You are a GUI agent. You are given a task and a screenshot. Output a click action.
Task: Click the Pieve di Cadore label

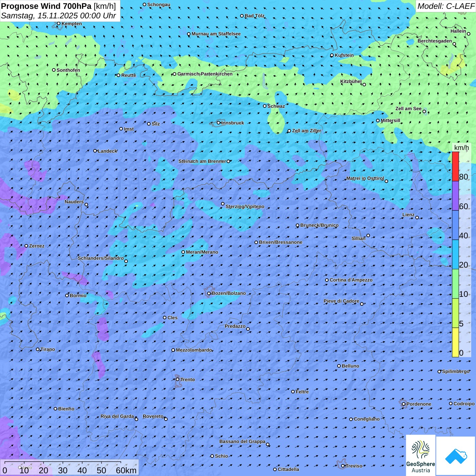(x=341, y=301)
